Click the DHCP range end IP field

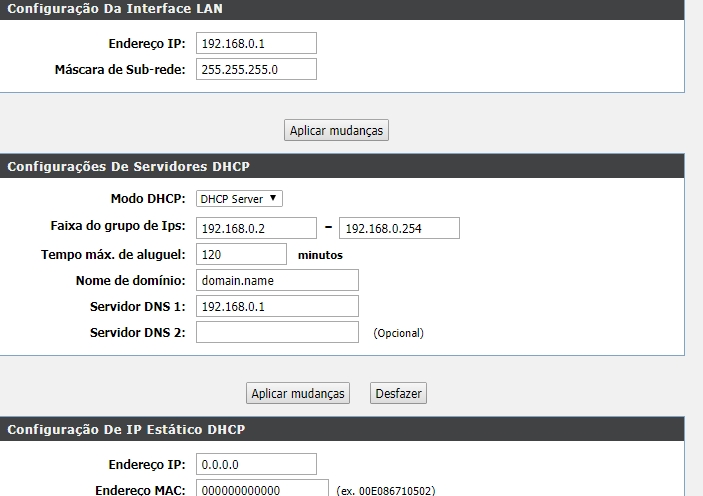399,228
